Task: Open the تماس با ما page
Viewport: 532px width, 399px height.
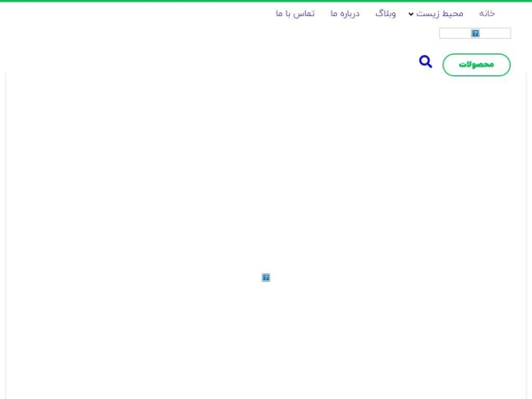Action: click(x=295, y=13)
